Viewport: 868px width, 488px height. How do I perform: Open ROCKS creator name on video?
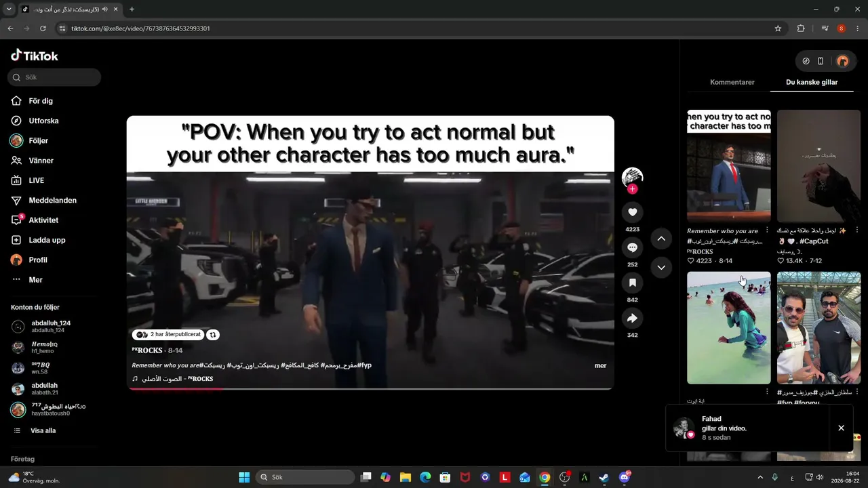[147, 350]
